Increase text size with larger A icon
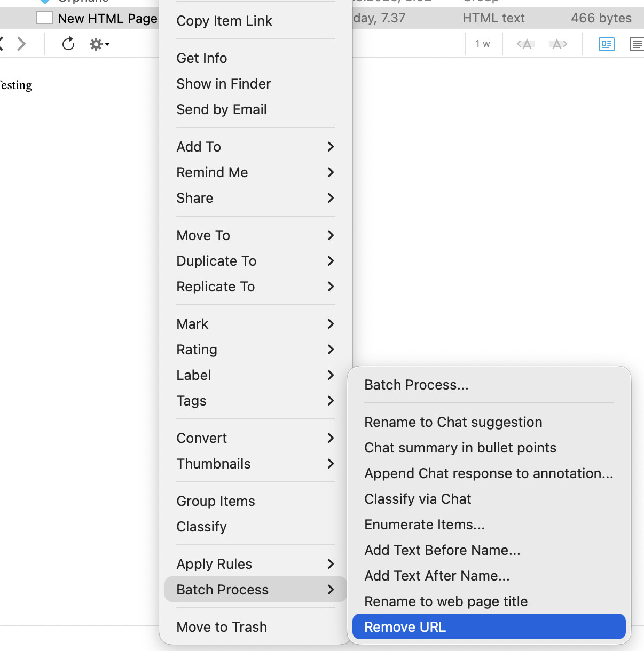The height and width of the screenshot is (651, 644). [x=559, y=44]
